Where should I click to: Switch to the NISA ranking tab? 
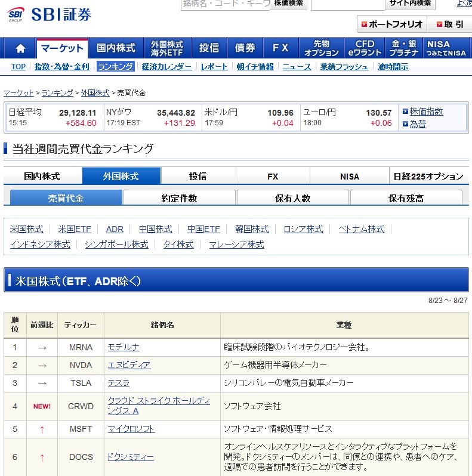tap(349, 176)
